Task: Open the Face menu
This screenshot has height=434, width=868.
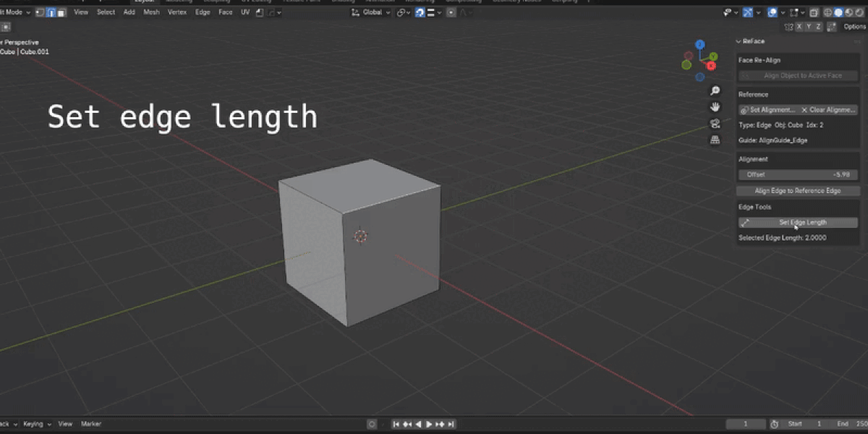Action: pos(226,12)
